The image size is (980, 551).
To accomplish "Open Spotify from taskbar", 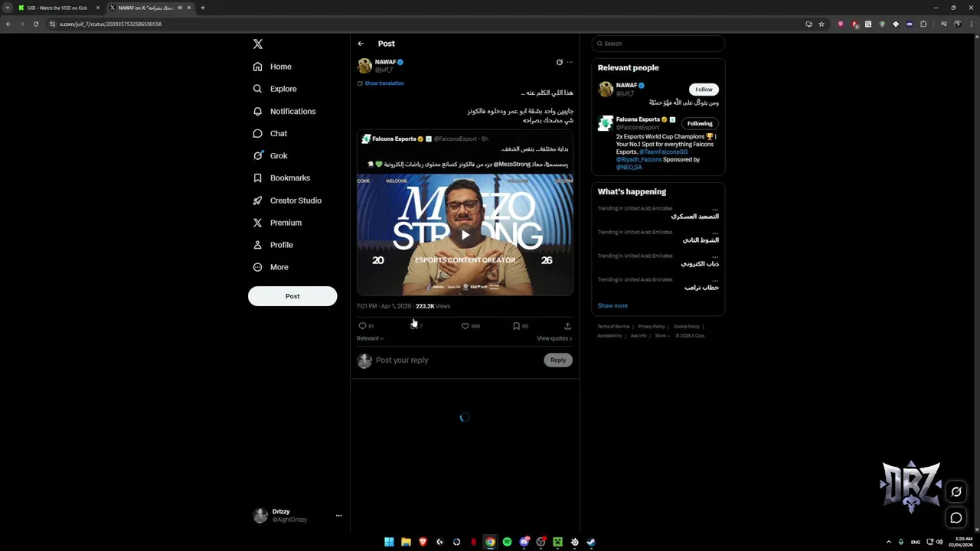I will (507, 542).
